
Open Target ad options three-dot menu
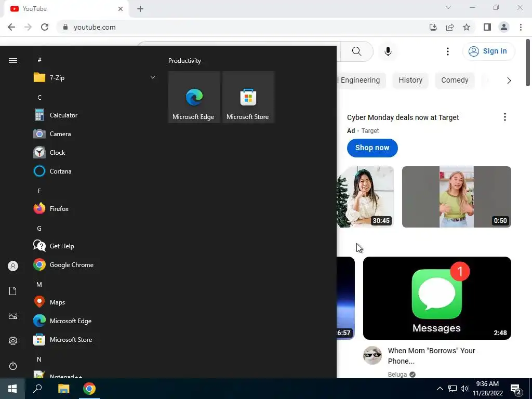tap(505, 117)
